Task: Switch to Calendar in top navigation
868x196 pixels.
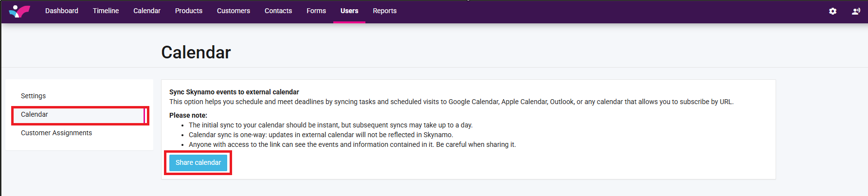Action: tap(146, 11)
